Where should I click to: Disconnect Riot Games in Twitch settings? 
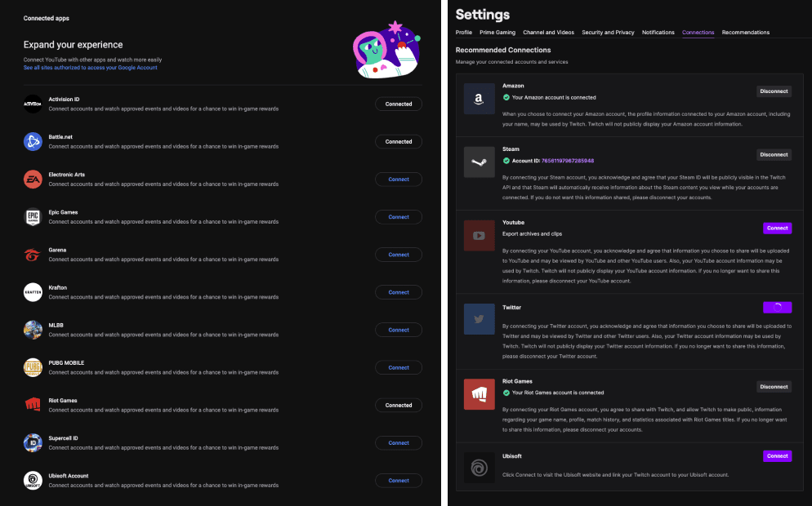tap(774, 387)
